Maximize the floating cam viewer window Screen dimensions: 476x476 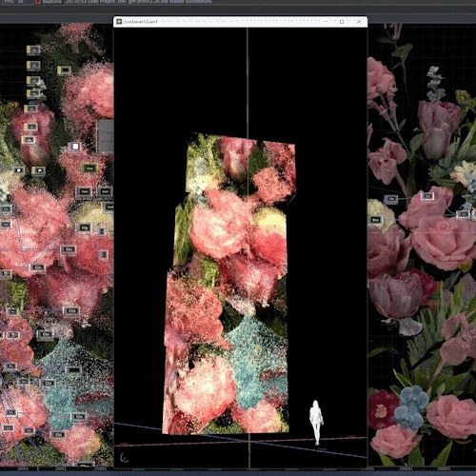coord(342,22)
